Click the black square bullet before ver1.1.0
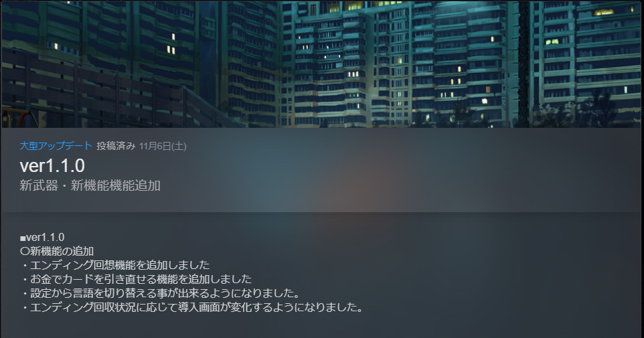Image resolution: width=644 pixels, height=338 pixels. point(23,238)
